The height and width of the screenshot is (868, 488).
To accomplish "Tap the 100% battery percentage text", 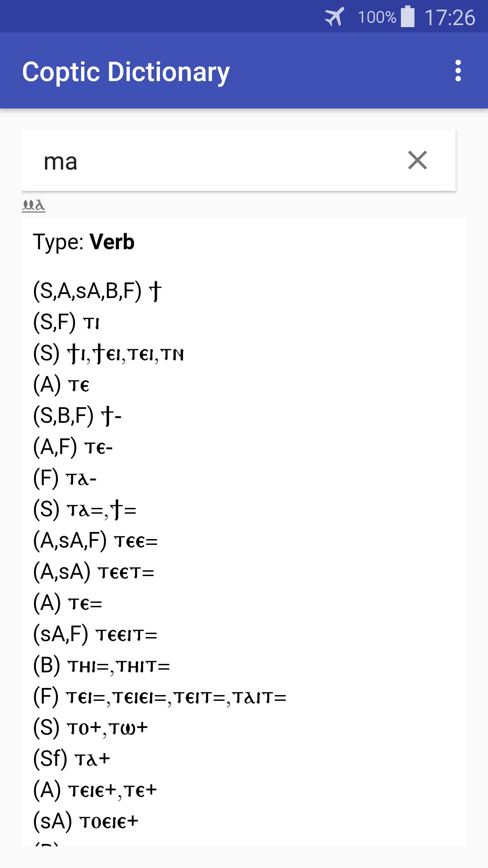I will (377, 17).
